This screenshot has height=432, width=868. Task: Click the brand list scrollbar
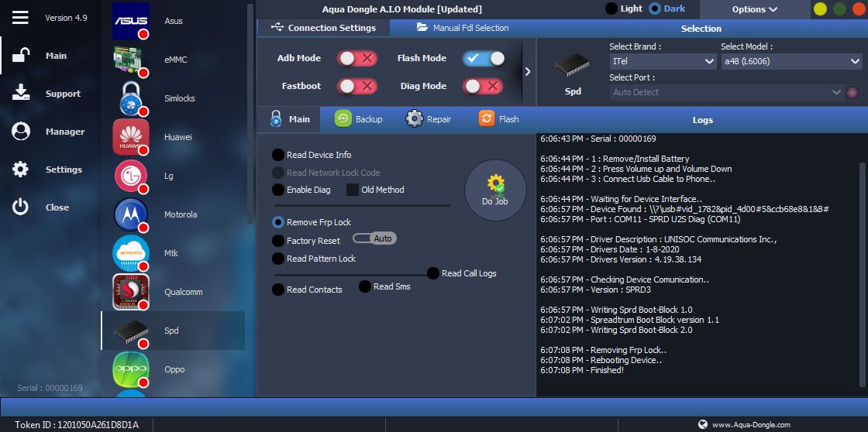(250, 113)
